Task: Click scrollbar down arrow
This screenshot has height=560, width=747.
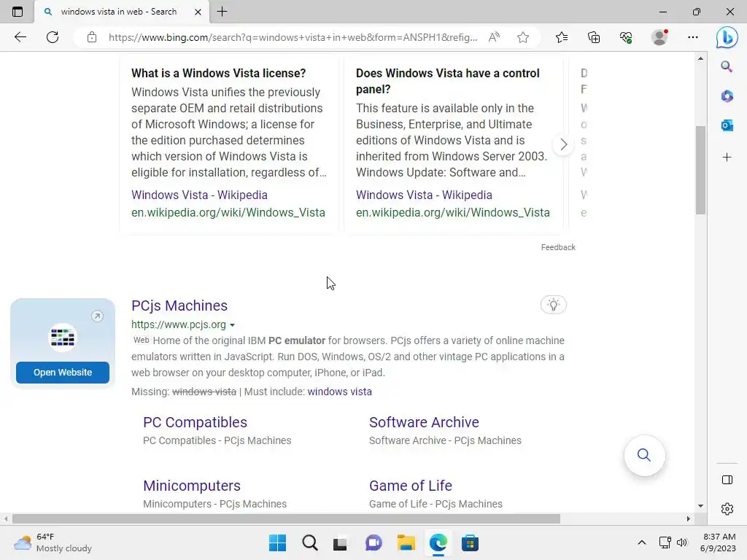Action: point(700,506)
